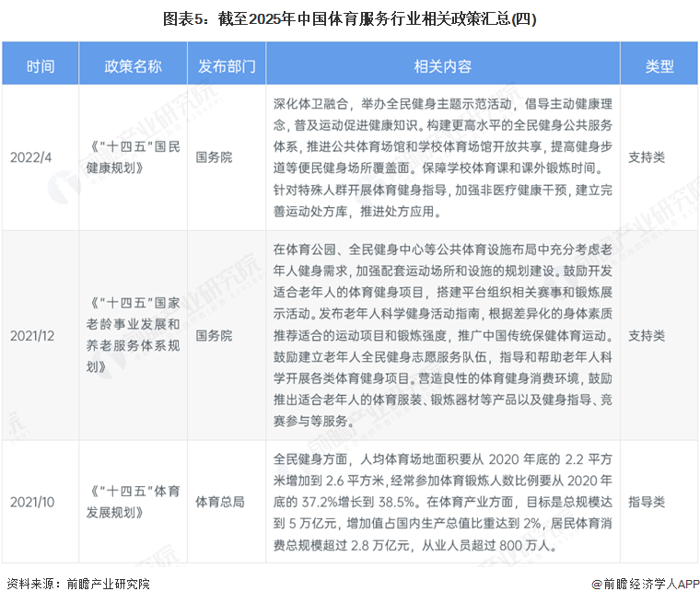Click the chart title 图表5 heading
This screenshot has height=603, width=700.
click(x=350, y=18)
